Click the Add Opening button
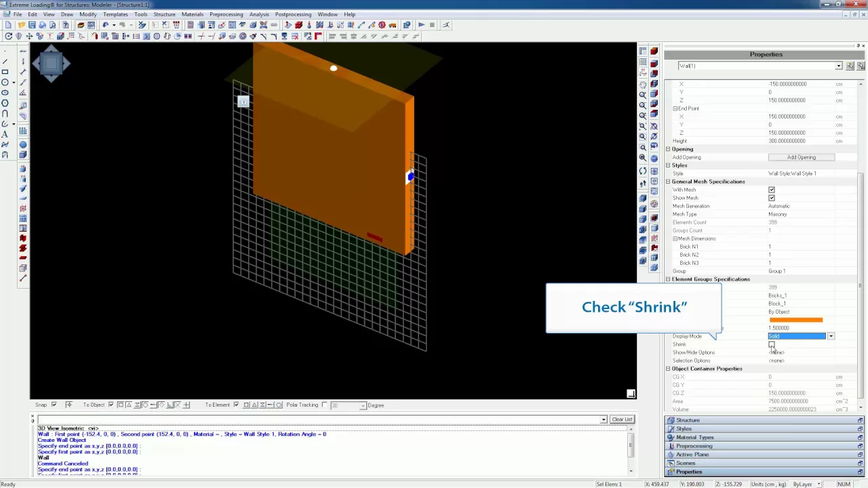 (x=801, y=157)
